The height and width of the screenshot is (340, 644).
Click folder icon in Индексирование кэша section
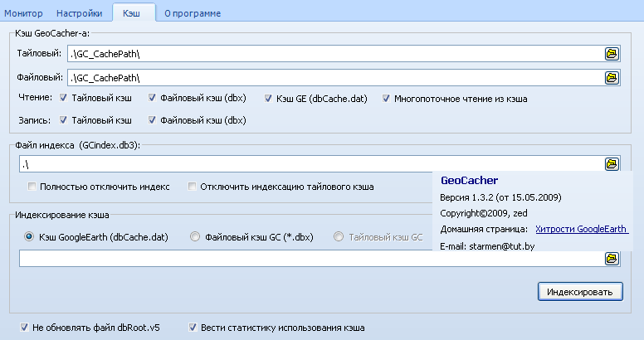[612, 259]
